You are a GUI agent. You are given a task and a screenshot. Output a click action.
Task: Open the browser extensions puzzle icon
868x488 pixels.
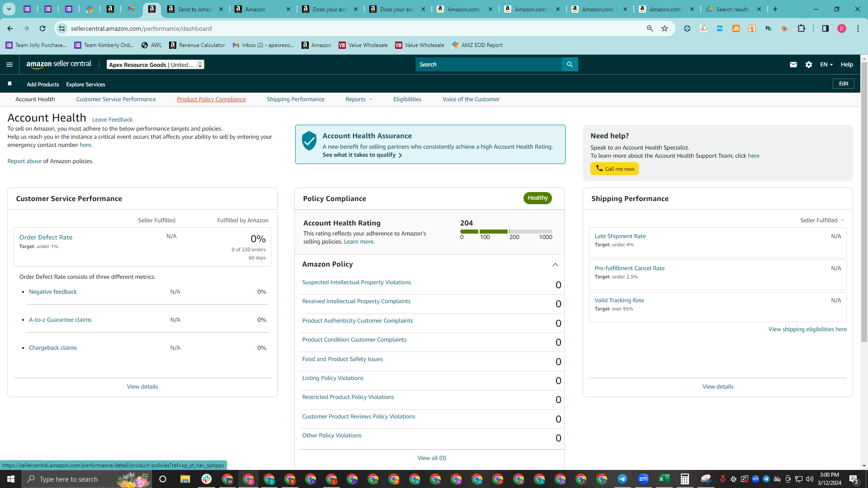(x=801, y=28)
